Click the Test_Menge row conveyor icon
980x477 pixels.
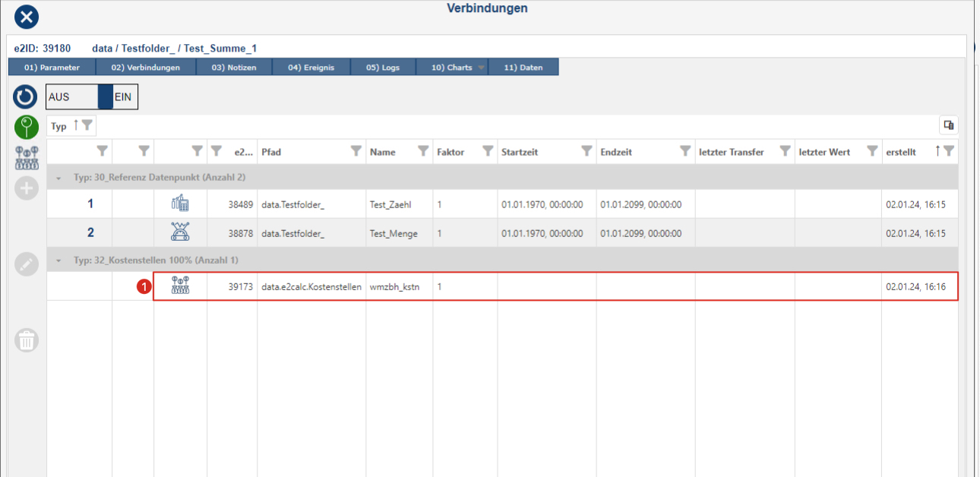180,233
